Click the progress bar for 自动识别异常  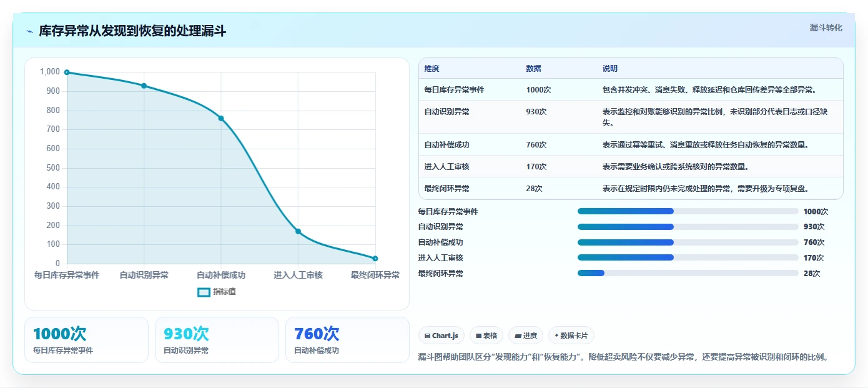pos(688,227)
